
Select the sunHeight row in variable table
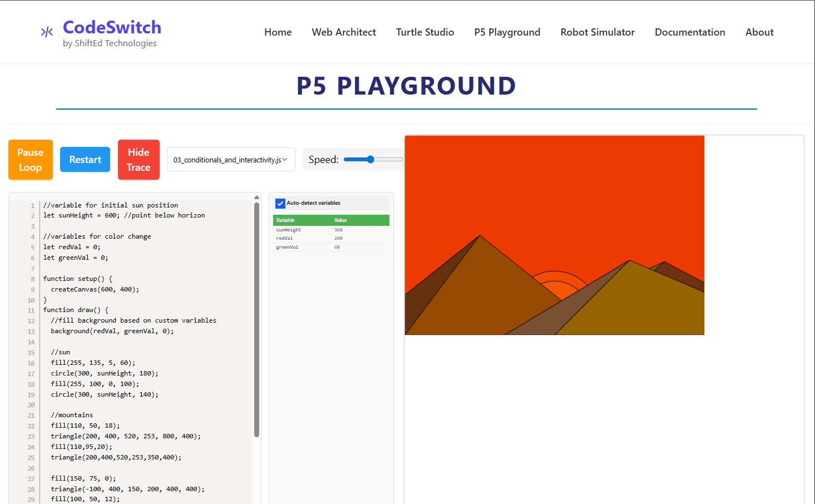point(330,230)
